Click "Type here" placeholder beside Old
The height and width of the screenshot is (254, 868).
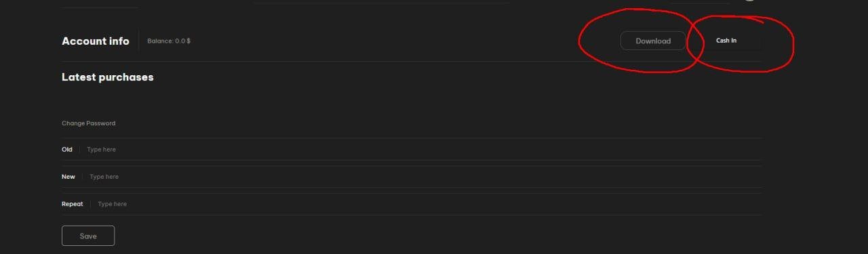tap(102, 149)
